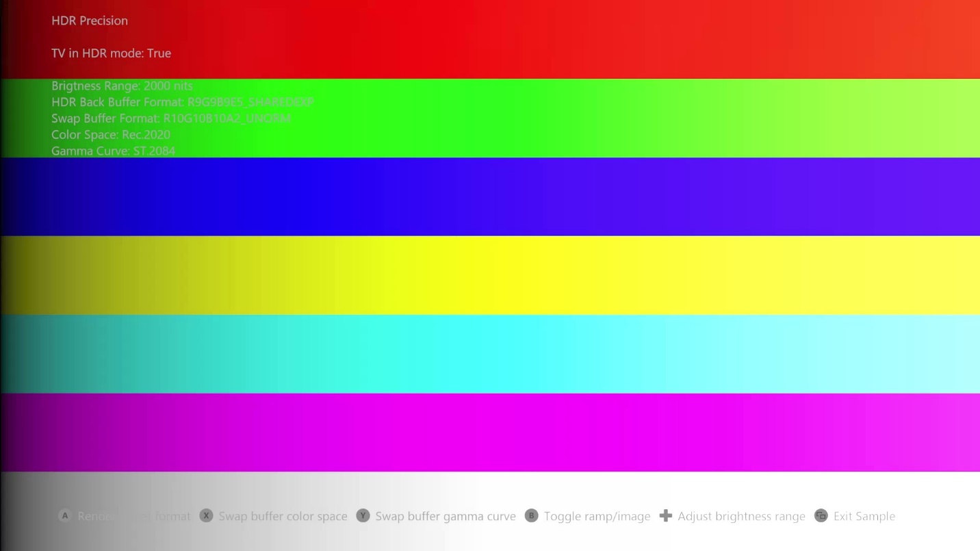This screenshot has width=980, height=551.
Task: Click the View button icon beside Exit Sample
Action: [x=821, y=515]
